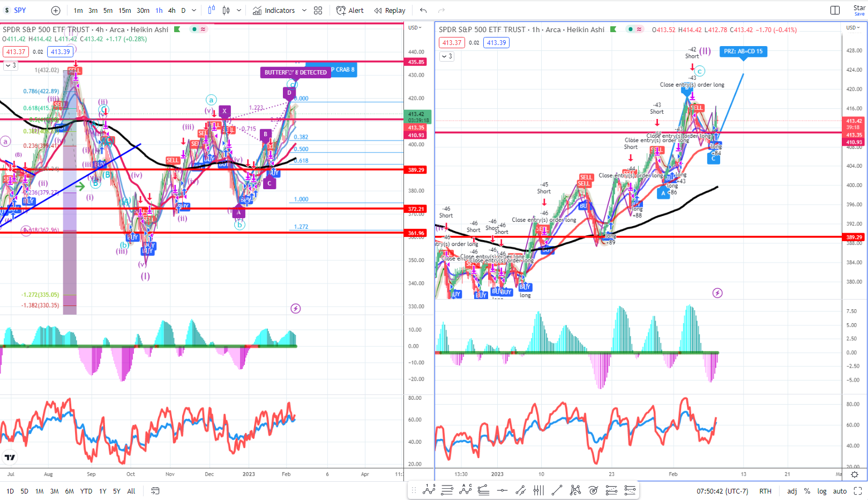Image resolution: width=868 pixels, height=500 pixels.
Task: Switch to the 3m interval
Action: [93, 10]
